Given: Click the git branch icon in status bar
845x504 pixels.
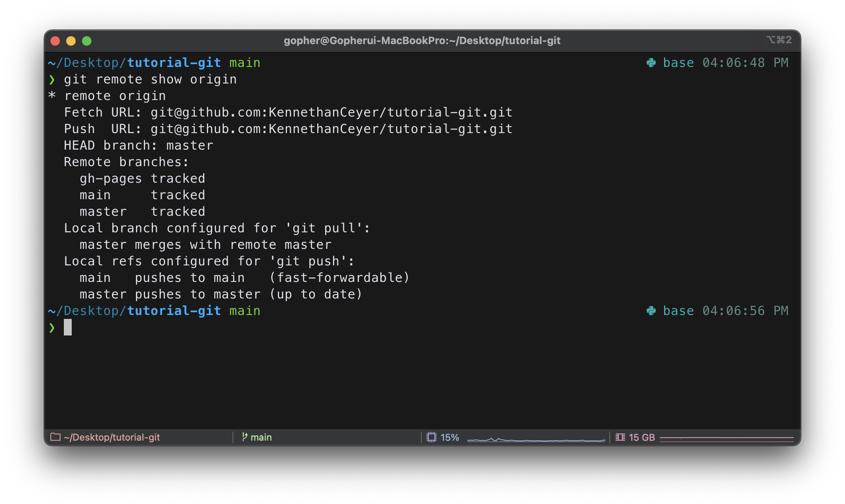Looking at the screenshot, I should (x=245, y=437).
